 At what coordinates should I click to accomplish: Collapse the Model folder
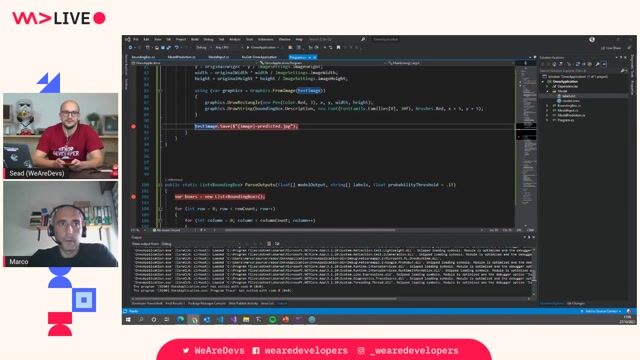(x=548, y=91)
